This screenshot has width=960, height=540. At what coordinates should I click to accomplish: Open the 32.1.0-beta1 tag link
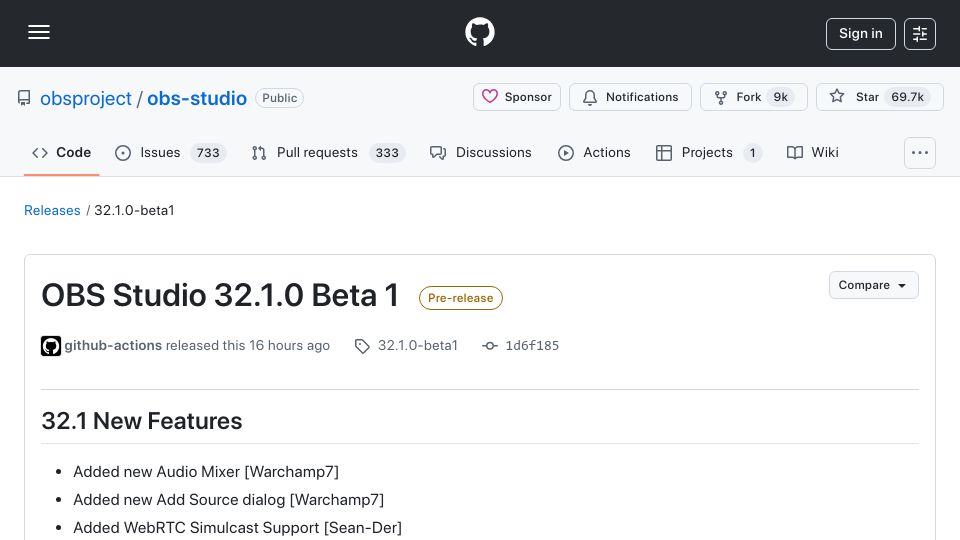coord(418,345)
